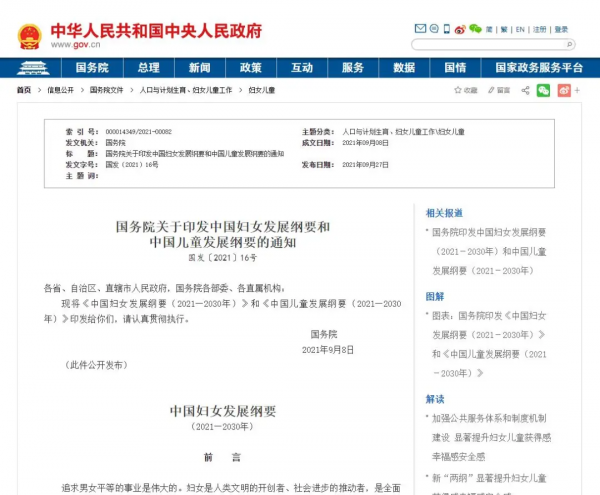Image resolution: width=600 pixels, height=495 pixels.
Task: Click the 注册 register link
Action: [x=540, y=29]
